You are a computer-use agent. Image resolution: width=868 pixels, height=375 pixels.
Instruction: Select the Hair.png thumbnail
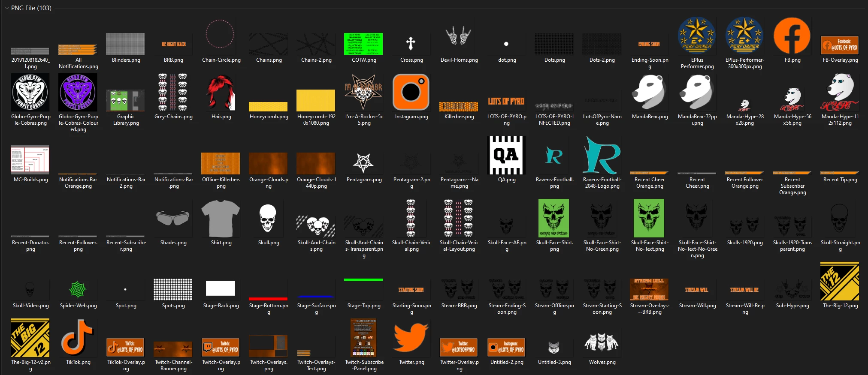[x=221, y=92]
